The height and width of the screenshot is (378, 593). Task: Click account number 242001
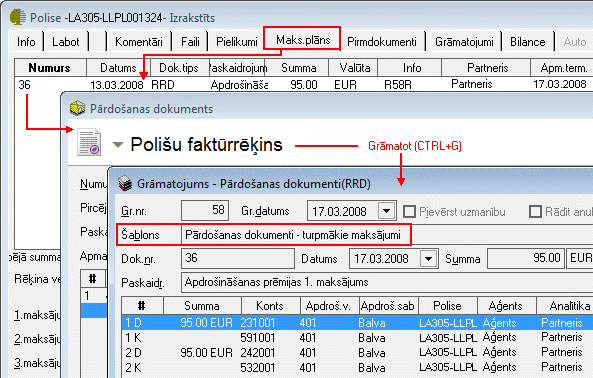pos(258,352)
